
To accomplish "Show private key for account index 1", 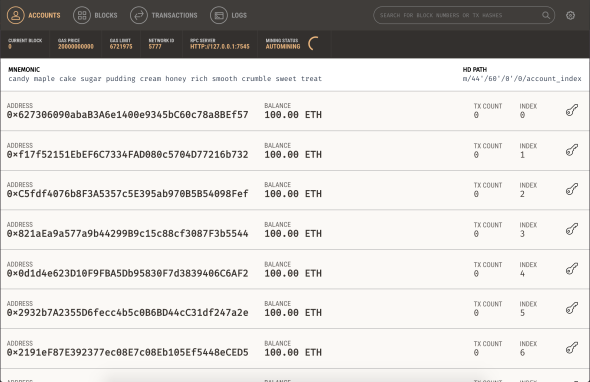I will [x=572, y=150].
